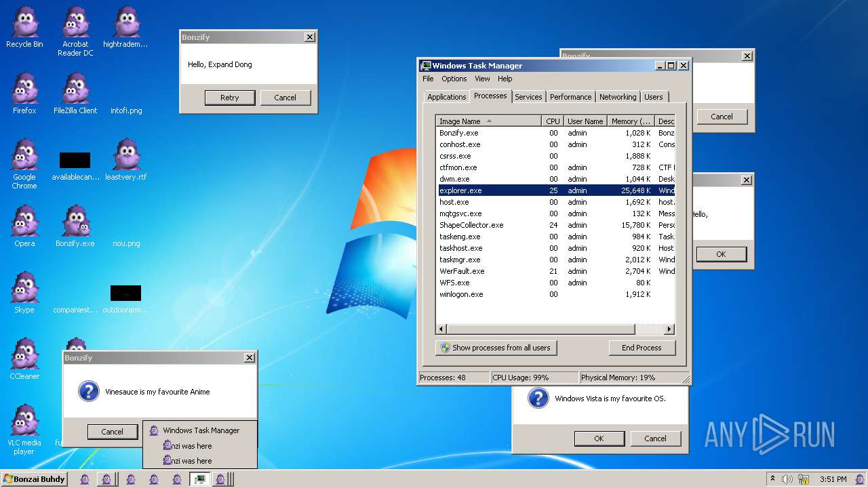The image size is (868, 488).
Task: Sort processes by Memory column
Action: tap(631, 121)
